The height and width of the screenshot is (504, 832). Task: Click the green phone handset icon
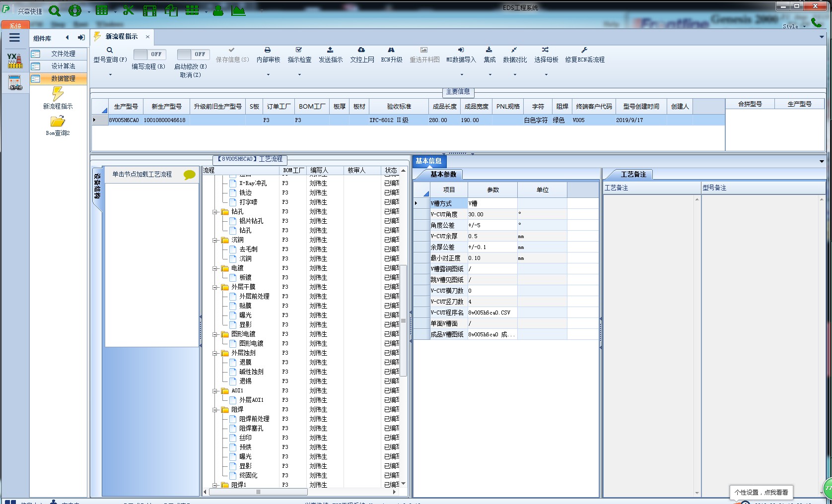[816, 22]
